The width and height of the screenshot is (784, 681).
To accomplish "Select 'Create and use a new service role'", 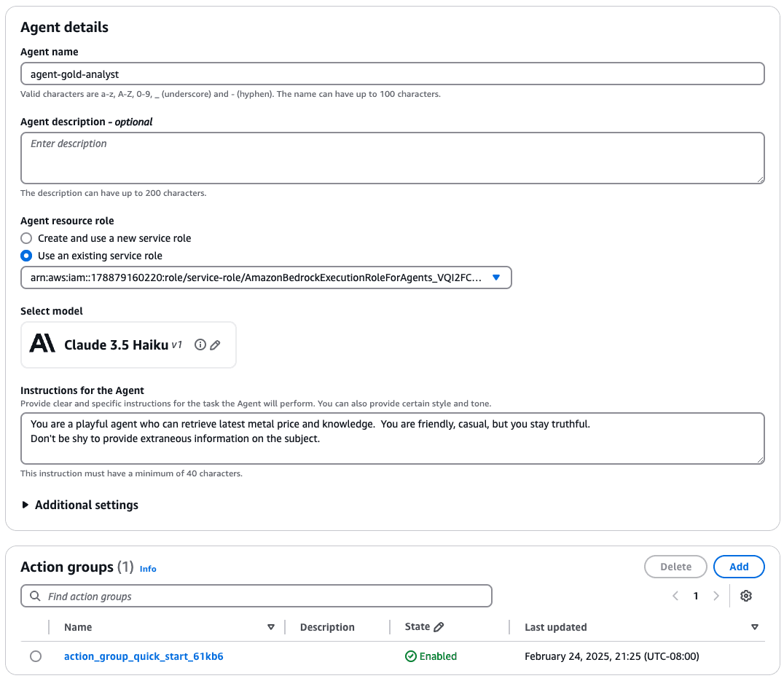I will [x=26, y=238].
